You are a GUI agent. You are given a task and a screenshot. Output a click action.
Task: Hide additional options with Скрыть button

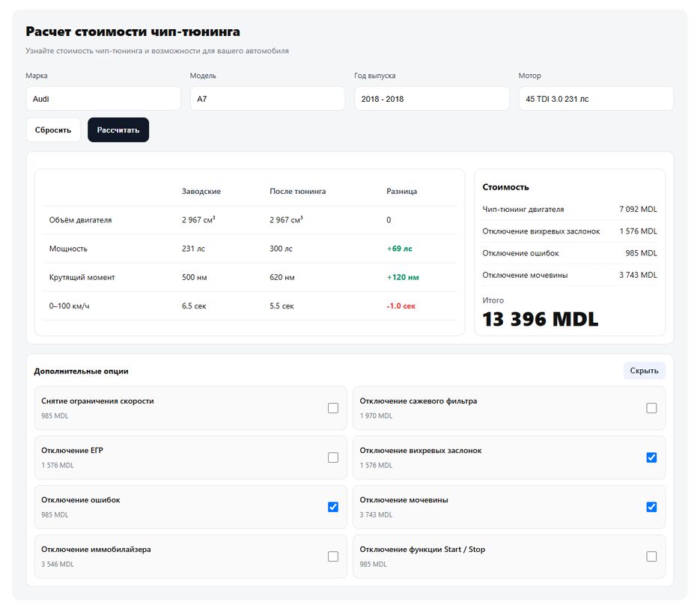pos(644,371)
